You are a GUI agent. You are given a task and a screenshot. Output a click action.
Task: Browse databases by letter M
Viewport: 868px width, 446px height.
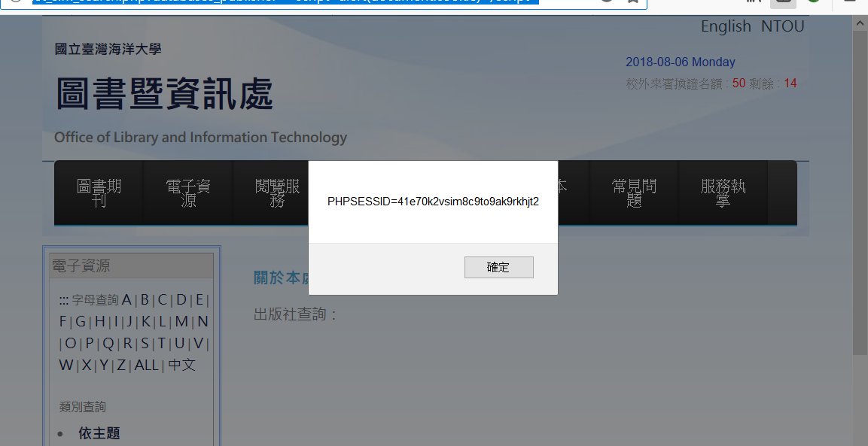point(181,321)
